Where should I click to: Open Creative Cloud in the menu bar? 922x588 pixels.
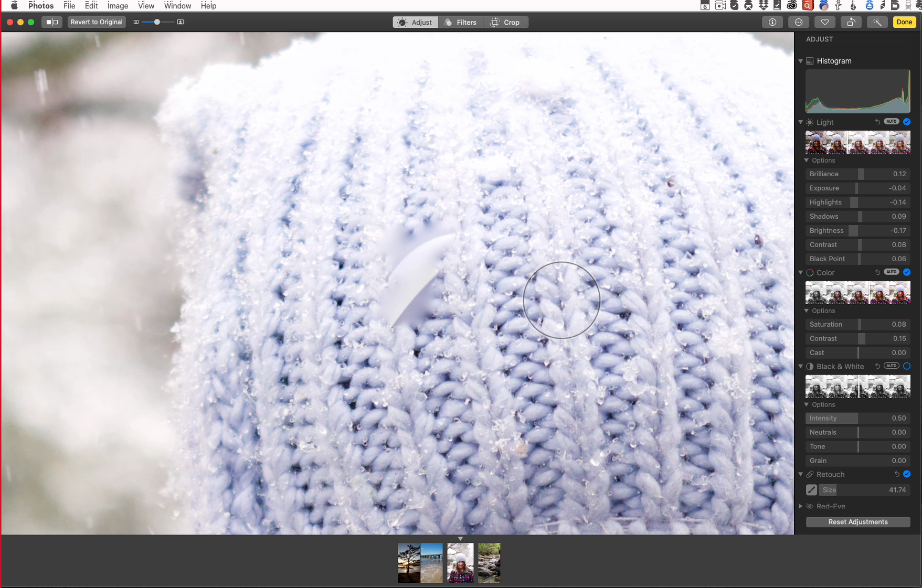tap(791, 5)
